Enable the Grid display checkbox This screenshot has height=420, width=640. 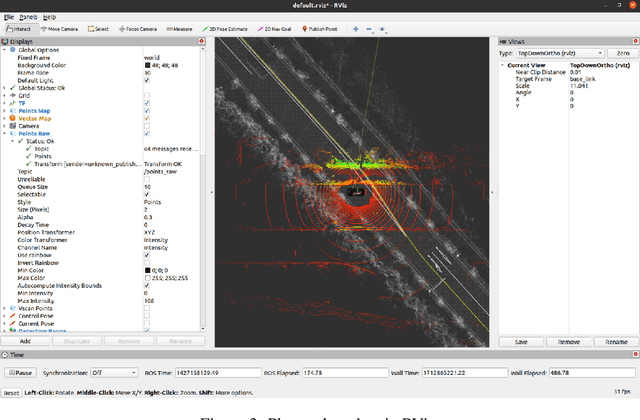click(148, 95)
